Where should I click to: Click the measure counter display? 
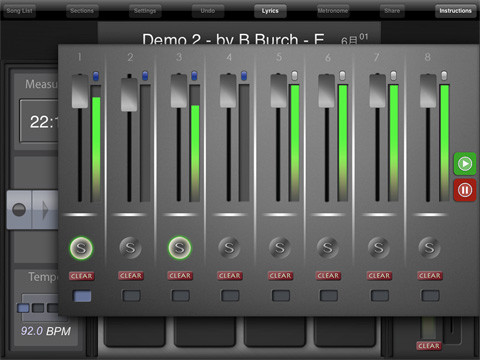[39, 121]
